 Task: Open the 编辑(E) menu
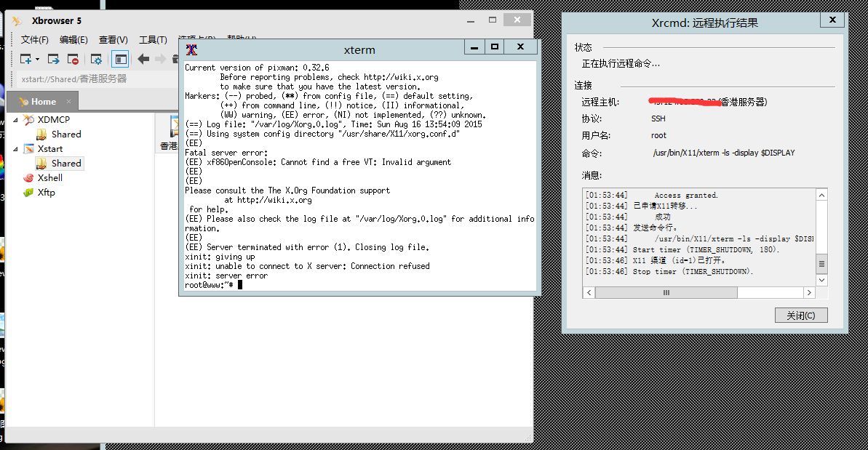(x=73, y=40)
